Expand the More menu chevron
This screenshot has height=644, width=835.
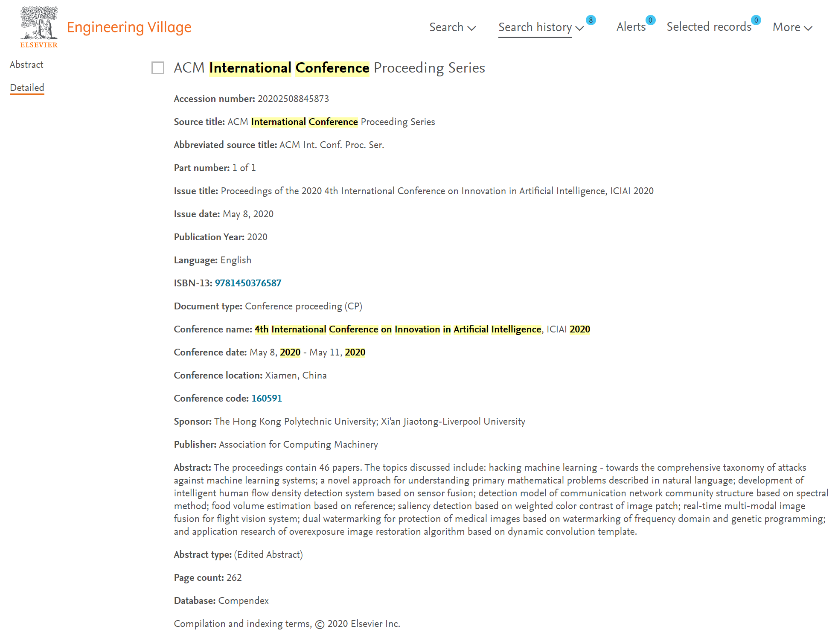[808, 28]
